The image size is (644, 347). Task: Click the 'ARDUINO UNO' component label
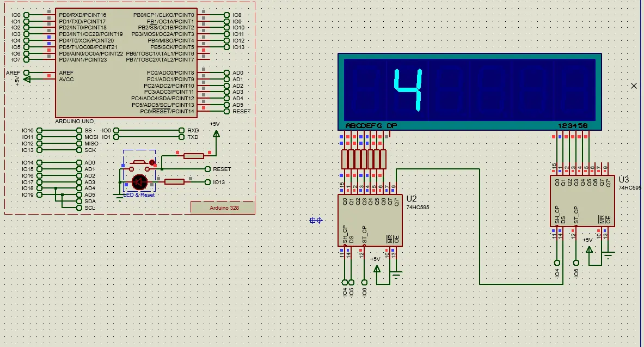[x=75, y=121]
